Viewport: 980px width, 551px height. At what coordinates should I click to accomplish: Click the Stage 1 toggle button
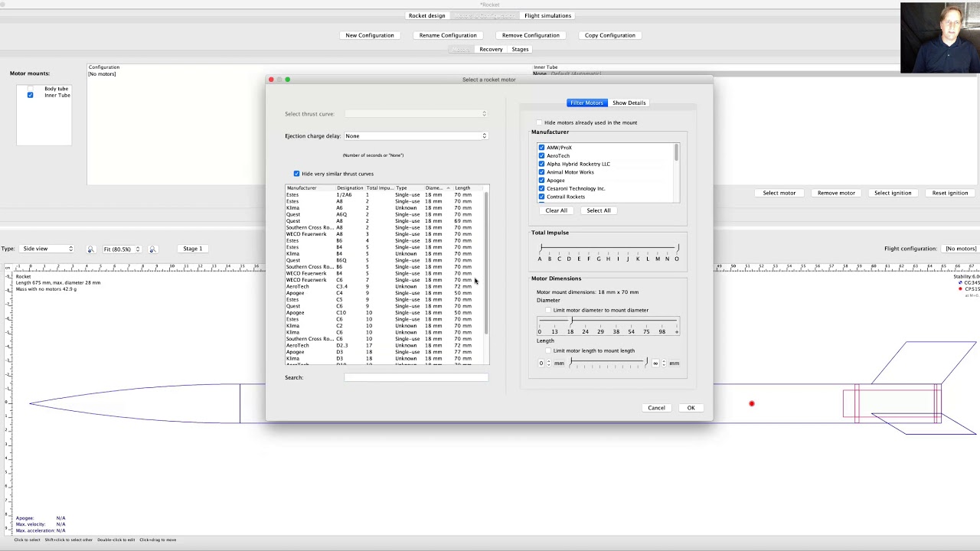192,249
